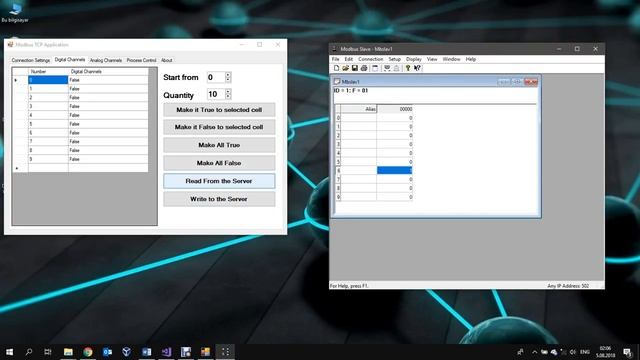The width and height of the screenshot is (640, 360).
Task: Click Make All True button
Action: click(x=219, y=145)
